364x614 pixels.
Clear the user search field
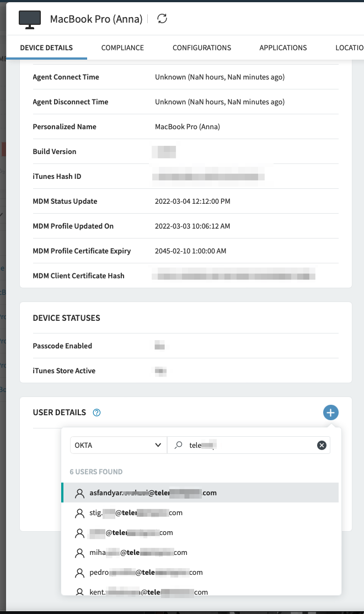point(322,446)
